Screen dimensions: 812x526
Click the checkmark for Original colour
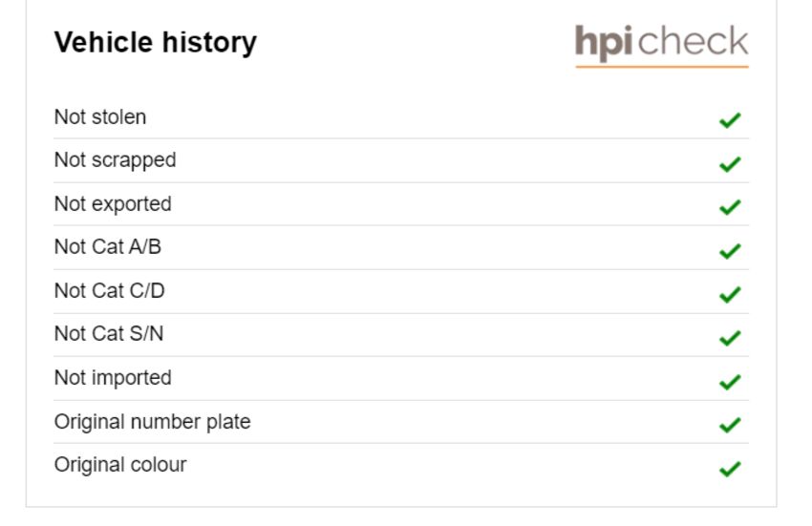(730, 469)
